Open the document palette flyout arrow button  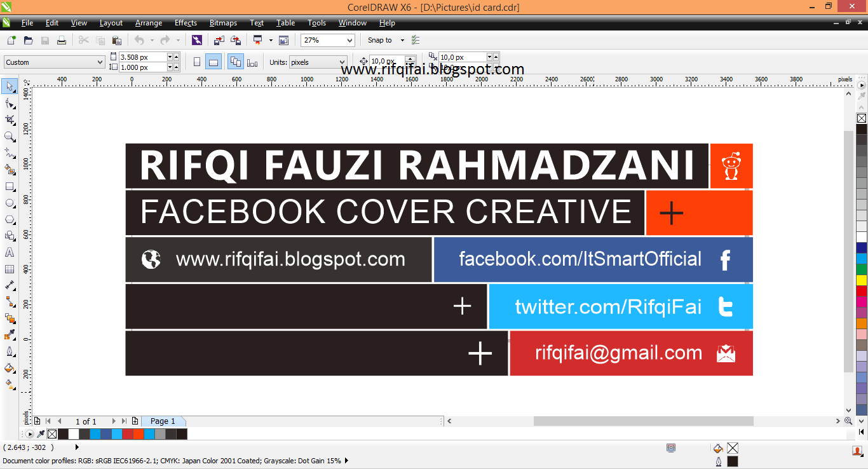coord(30,434)
